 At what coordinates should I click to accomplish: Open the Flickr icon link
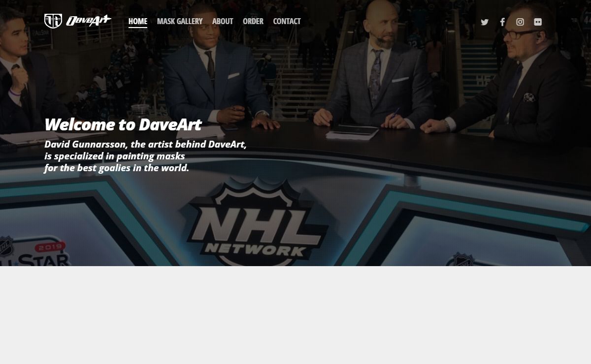[538, 22]
